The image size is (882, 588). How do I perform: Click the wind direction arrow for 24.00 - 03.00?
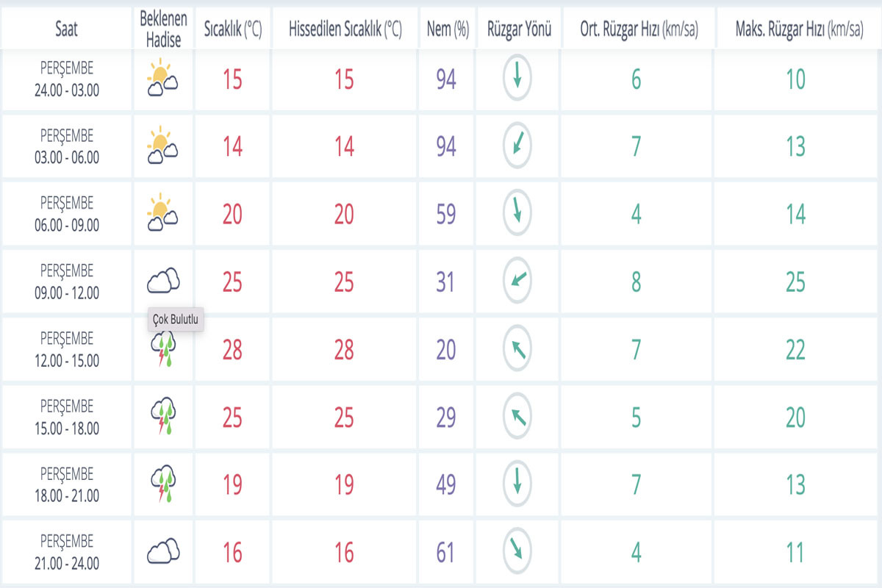517,79
